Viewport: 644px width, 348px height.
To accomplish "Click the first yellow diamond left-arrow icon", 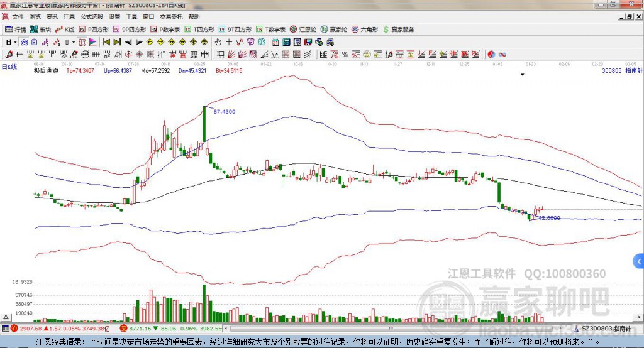I will click(150, 42).
